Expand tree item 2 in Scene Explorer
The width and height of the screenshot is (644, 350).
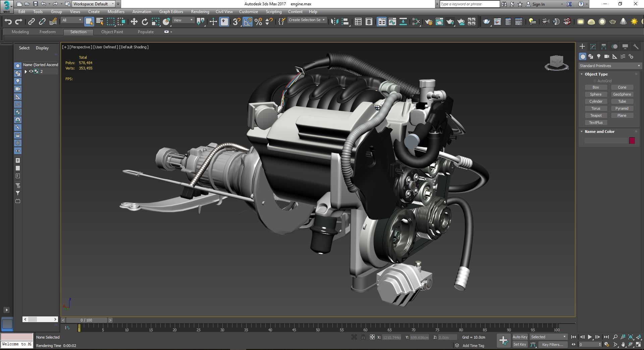point(25,71)
